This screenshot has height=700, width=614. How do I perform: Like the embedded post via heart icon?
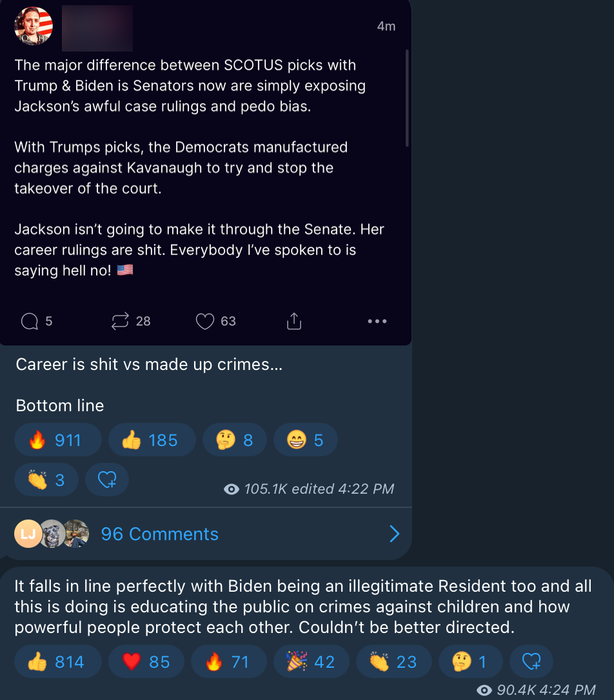coord(204,321)
